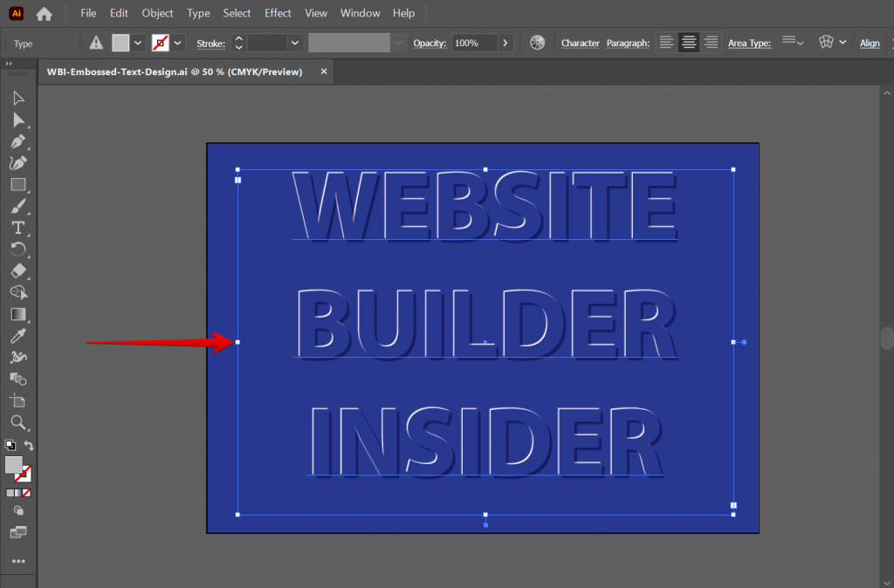Viewport: 894px width, 588px height.
Task: Select the Paintbrush tool
Action: 19,206
